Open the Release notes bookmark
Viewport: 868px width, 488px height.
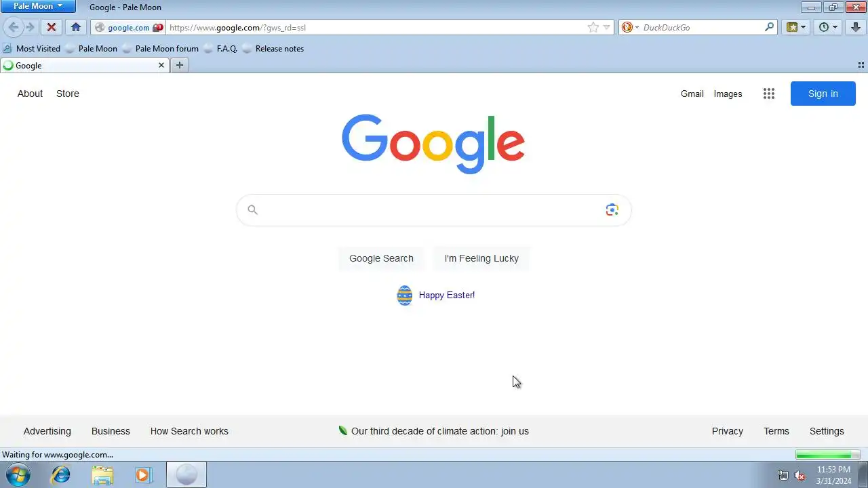[273, 49]
